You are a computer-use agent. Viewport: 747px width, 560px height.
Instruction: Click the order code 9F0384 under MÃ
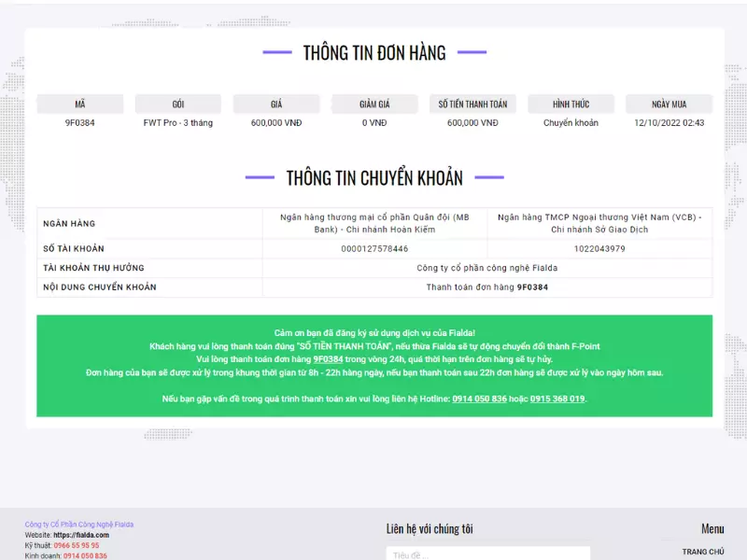(x=80, y=122)
